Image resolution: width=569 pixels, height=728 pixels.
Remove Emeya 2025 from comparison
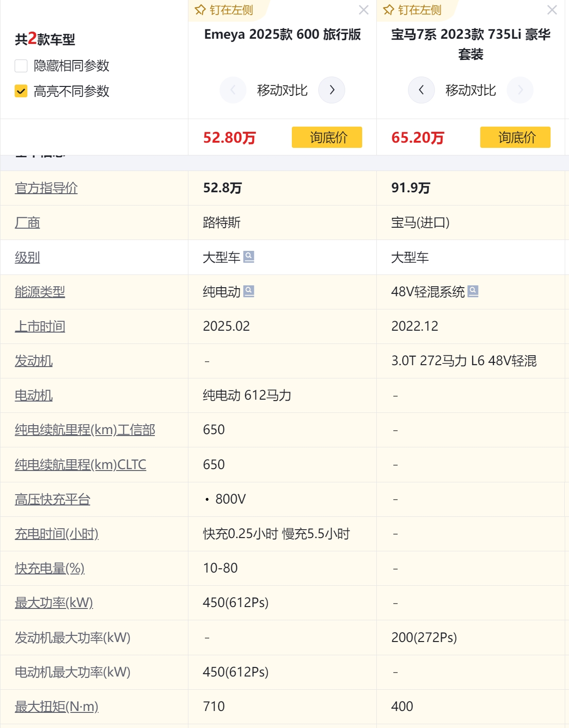364,10
